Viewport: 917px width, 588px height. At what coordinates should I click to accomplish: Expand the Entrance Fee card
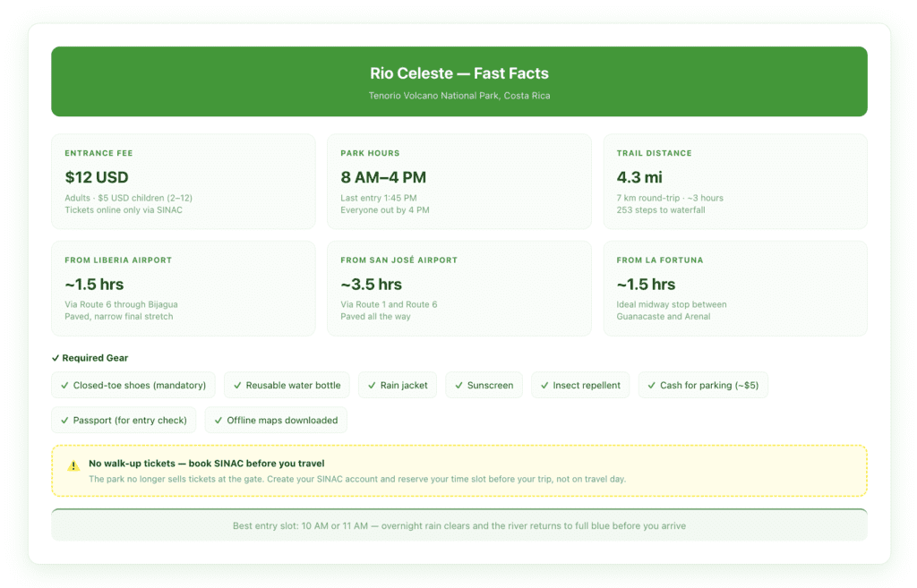(x=184, y=181)
